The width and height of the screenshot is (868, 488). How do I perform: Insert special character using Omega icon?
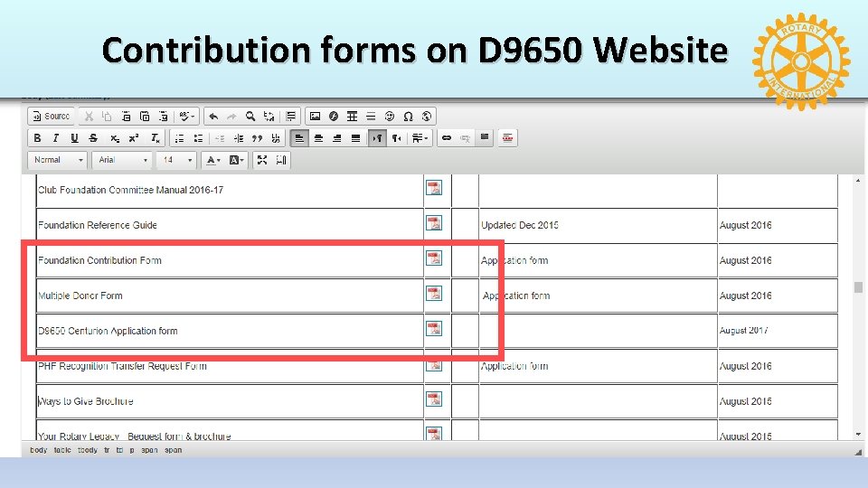[408, 117]
